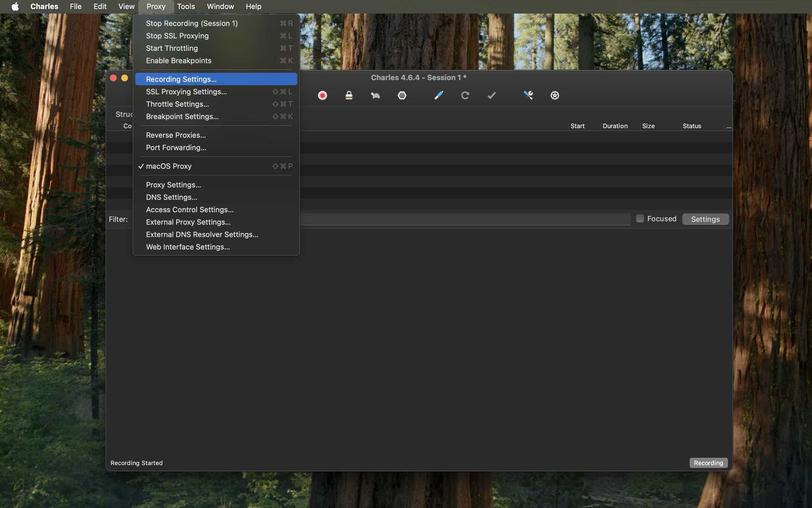
Task: Open the column options ellipsis button
Action: pyautogui.click(x=729, y=126)
